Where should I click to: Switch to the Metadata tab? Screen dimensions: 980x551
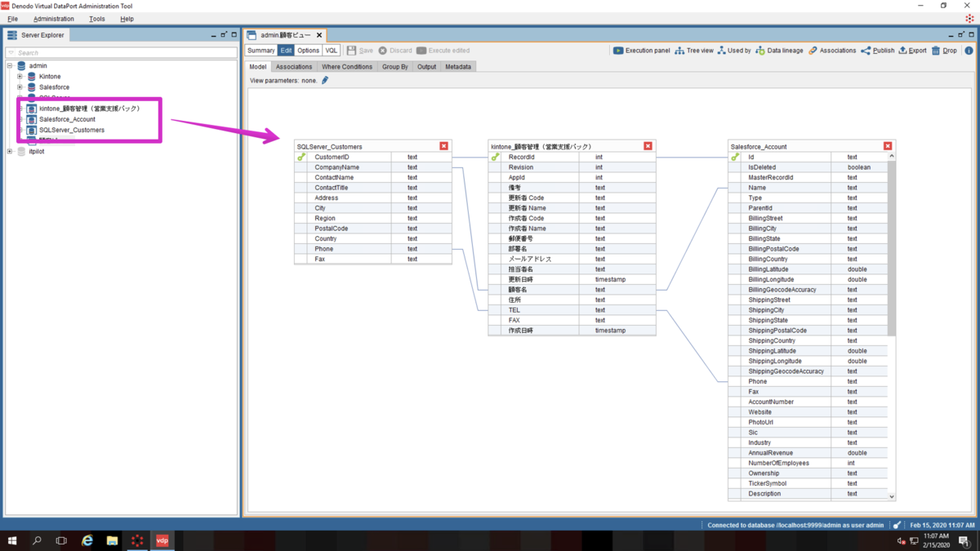[458, 67]
